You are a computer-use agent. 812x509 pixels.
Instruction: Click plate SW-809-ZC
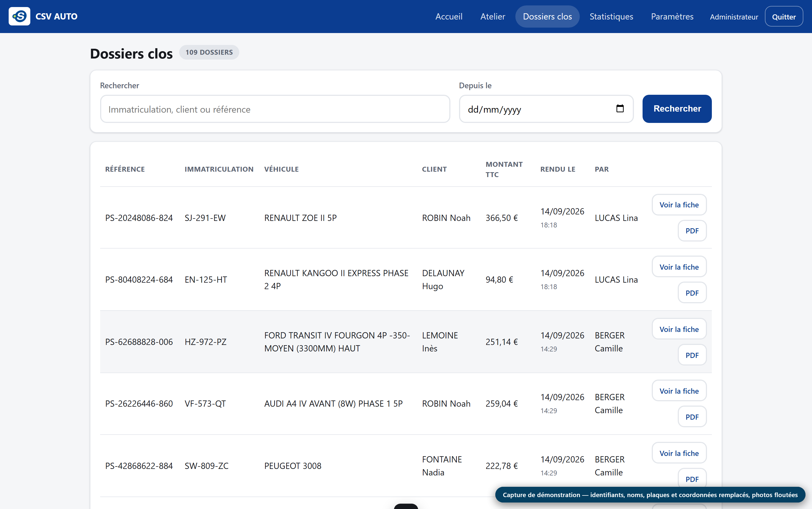tap(206, 466)
